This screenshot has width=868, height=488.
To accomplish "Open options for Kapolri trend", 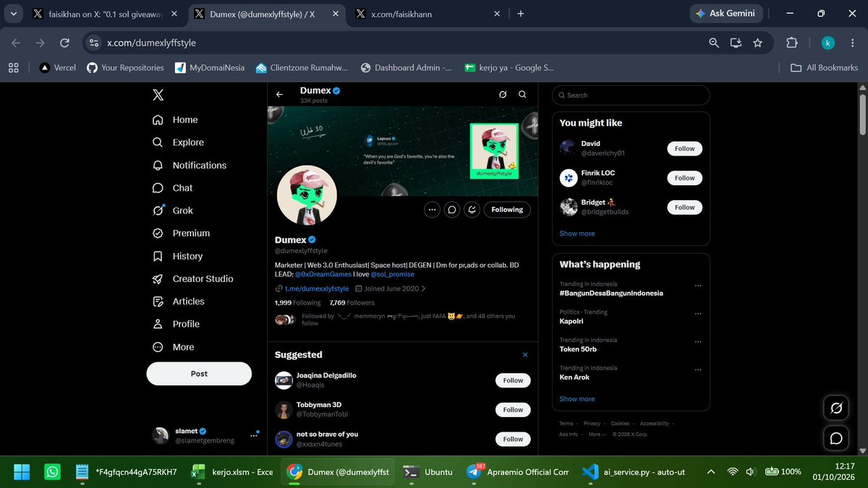I will 698,313.
